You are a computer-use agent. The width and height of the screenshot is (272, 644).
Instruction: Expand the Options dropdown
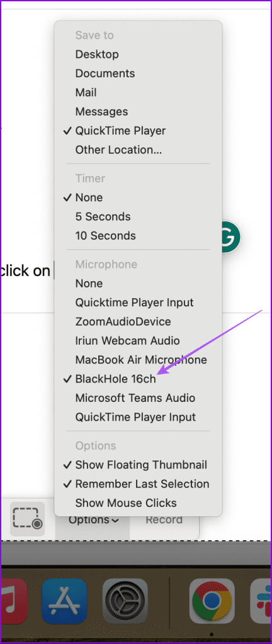(93, 520)
